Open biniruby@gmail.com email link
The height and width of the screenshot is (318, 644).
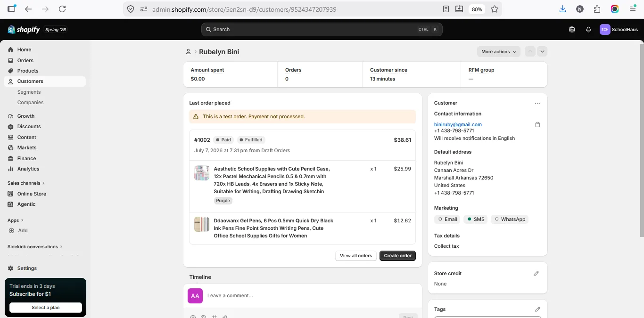(458, 124)
